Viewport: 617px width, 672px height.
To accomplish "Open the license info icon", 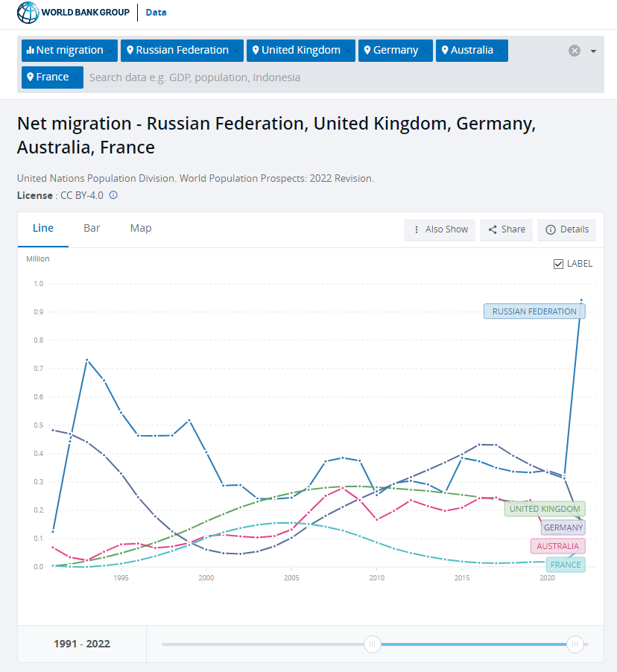I will coord(113,195).
